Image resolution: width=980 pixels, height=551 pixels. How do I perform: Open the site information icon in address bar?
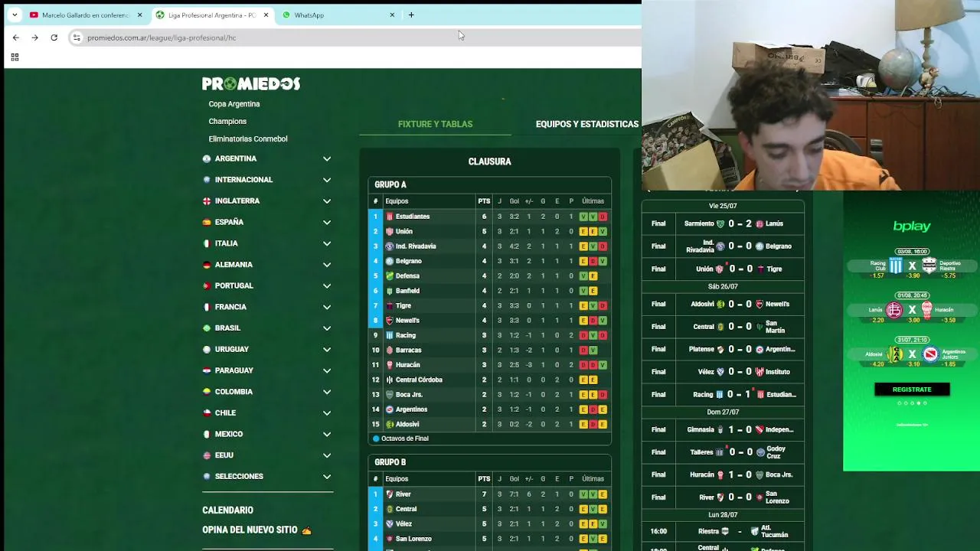coord(77,37)
